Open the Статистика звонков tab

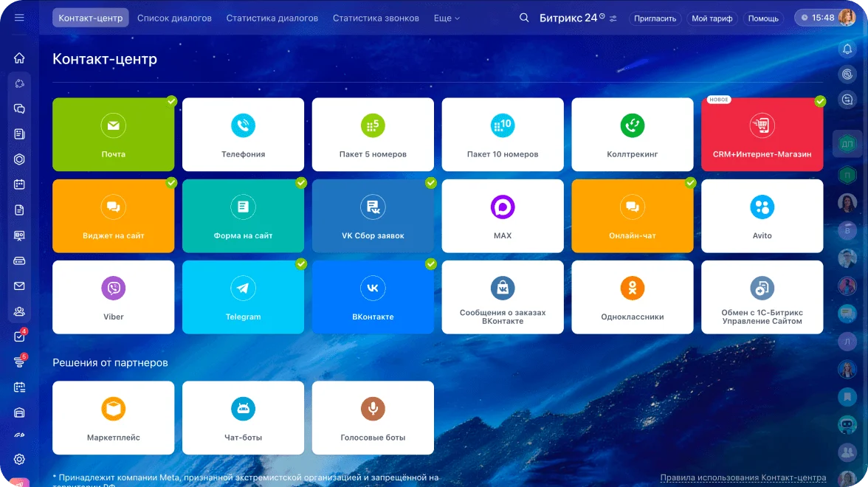point(376,18)
